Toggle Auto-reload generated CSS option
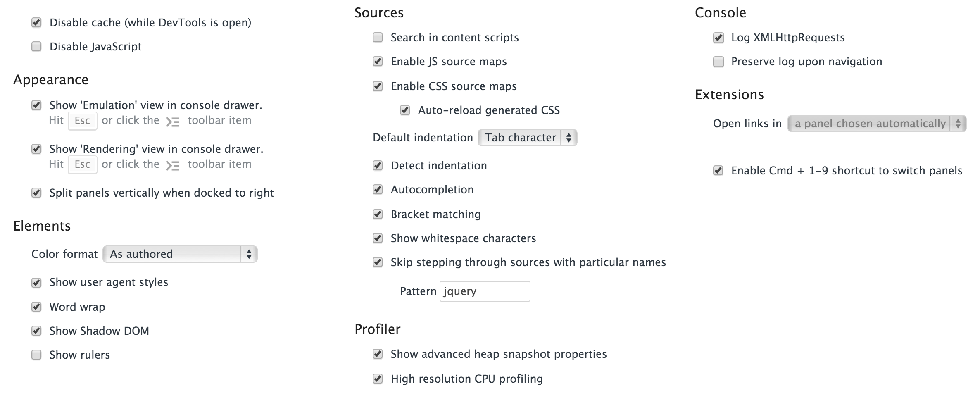Viewport: 980px width, 405px height. point(405,110)
